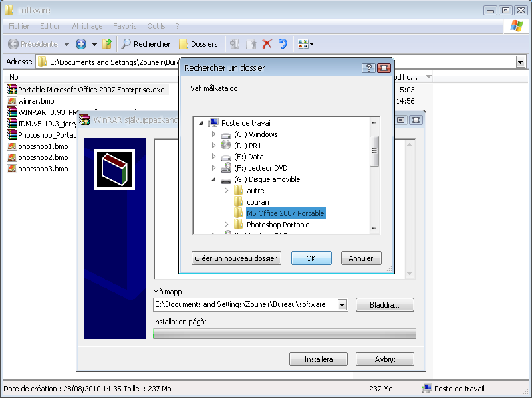
Task: Click the Avbryt cancel button
Action: (385, 359)
